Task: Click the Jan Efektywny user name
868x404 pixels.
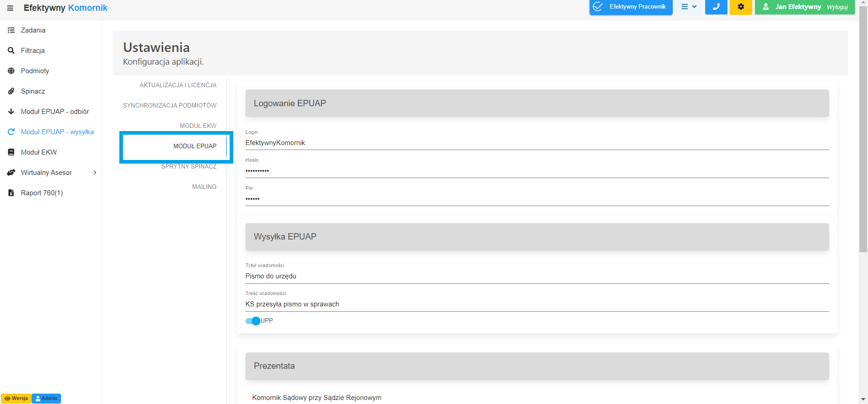Action: [x=798, y=7]
